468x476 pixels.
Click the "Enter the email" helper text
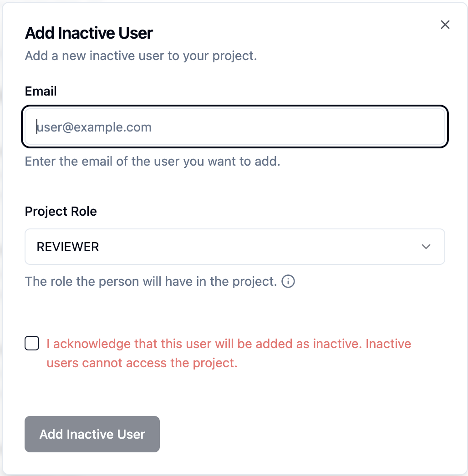[x=153, y=162]
